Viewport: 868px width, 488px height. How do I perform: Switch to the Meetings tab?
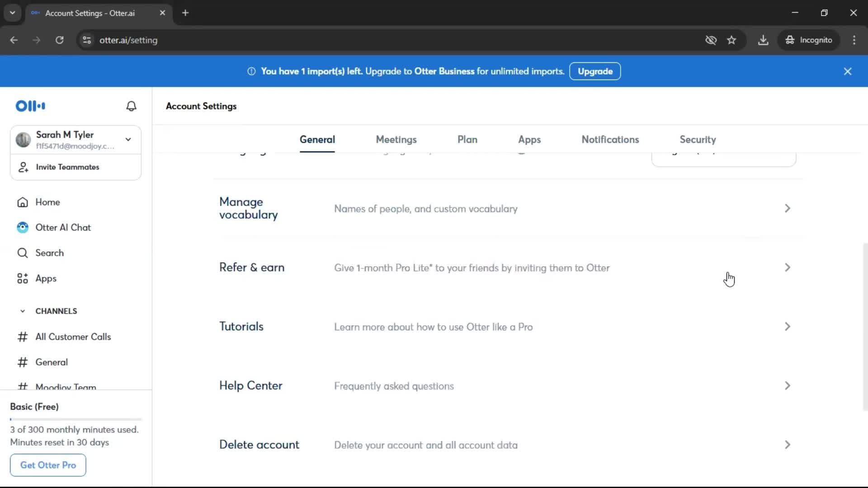396,140
